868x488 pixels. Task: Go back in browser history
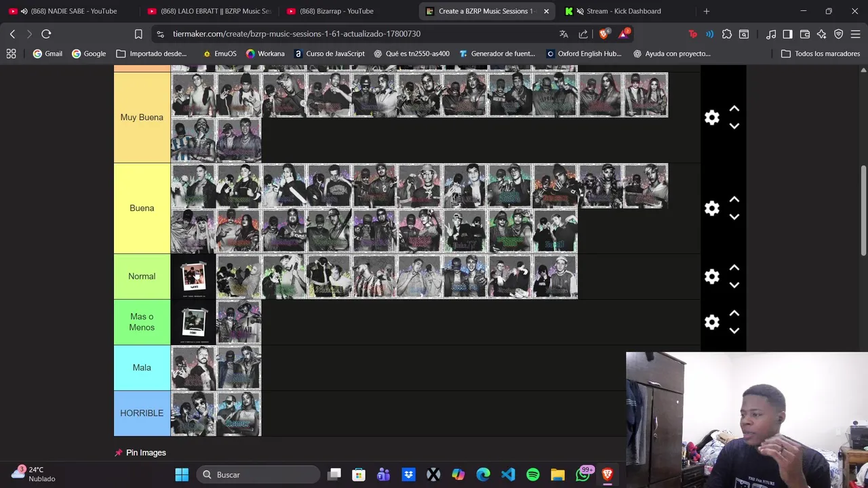coord(12,34)
